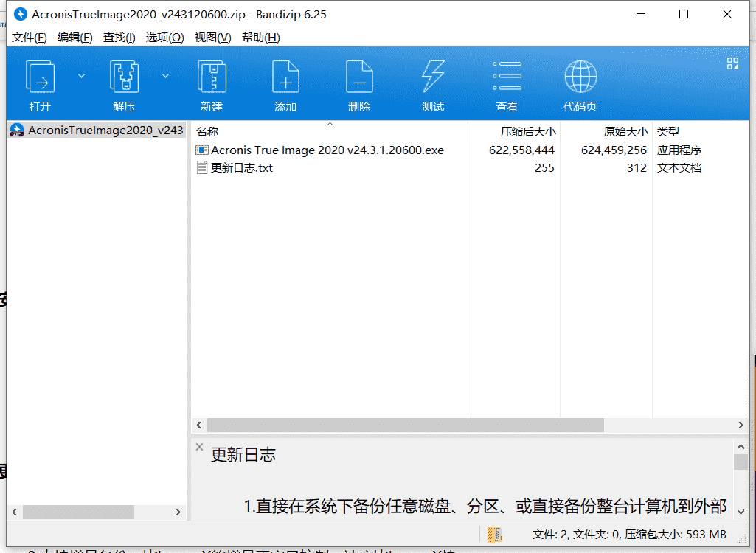Expand the Open (打开) dropdown arrow
Viewport: 756px width, 553px height.
click(x=81, y=76)
